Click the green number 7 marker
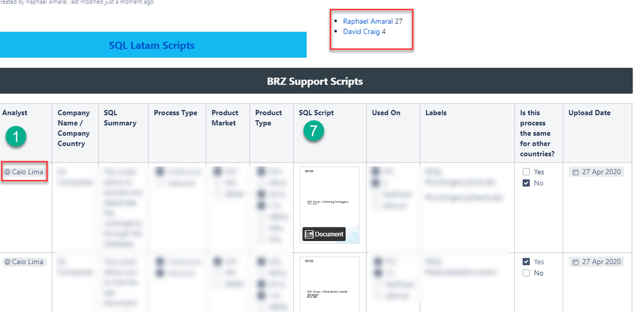The image size is (644, 312). point(314,131)
